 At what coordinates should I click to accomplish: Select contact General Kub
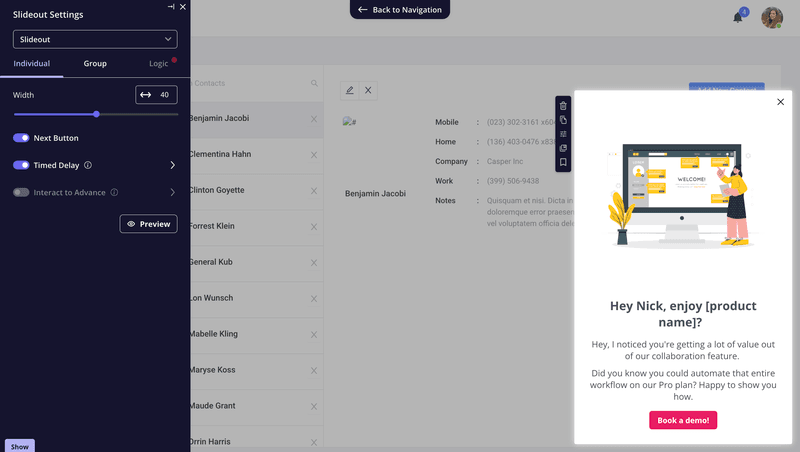(257, 262)
